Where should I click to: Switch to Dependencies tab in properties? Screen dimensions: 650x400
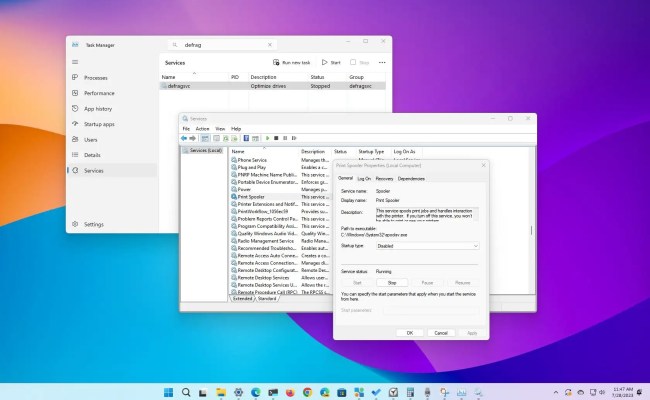[x=411, y=179]
